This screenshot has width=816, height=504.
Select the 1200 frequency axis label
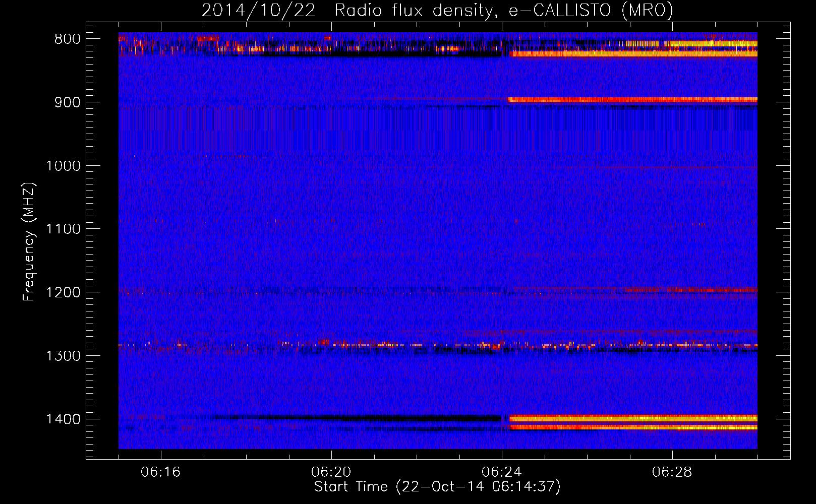tap(63, 293)
